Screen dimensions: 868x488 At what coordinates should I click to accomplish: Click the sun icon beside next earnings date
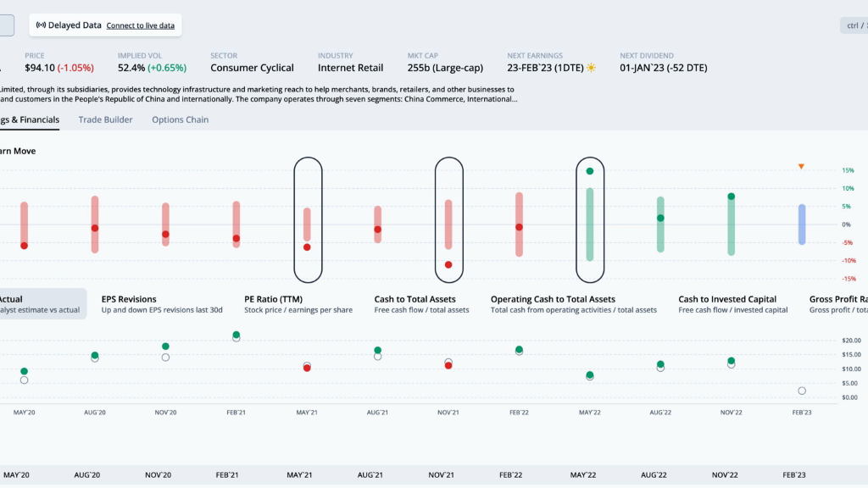click(x=591, y=68)
